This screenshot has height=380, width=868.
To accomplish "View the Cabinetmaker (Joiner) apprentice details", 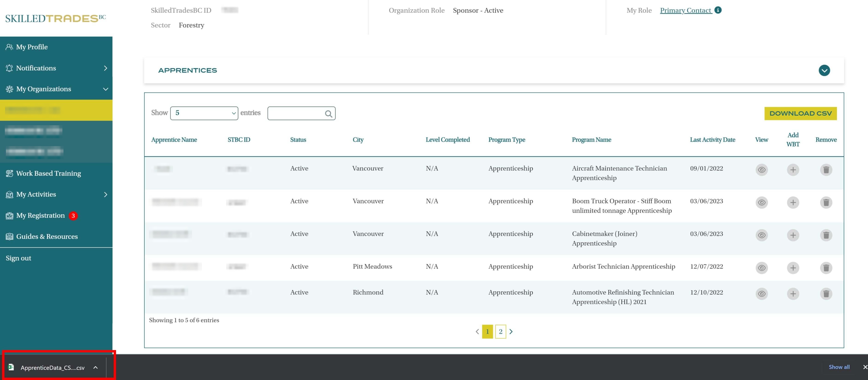I will point(762,235).
